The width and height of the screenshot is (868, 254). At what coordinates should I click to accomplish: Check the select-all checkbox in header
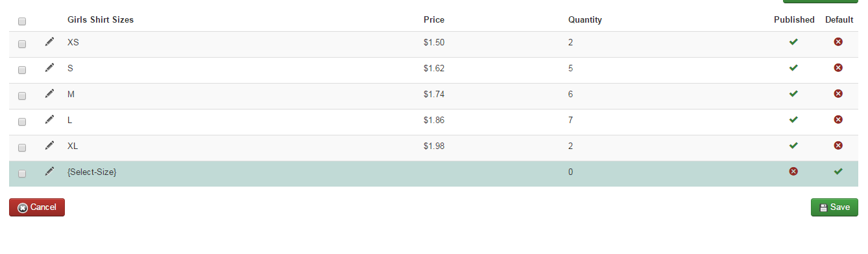click(x=22, y=21)
